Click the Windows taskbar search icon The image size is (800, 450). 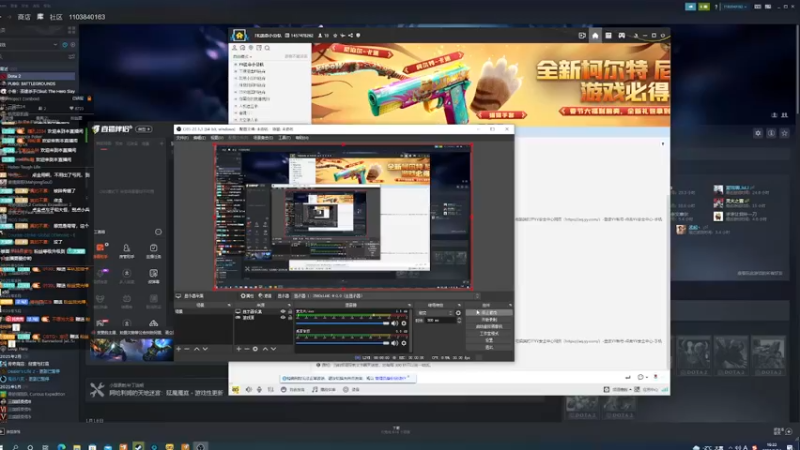point(15,447)
